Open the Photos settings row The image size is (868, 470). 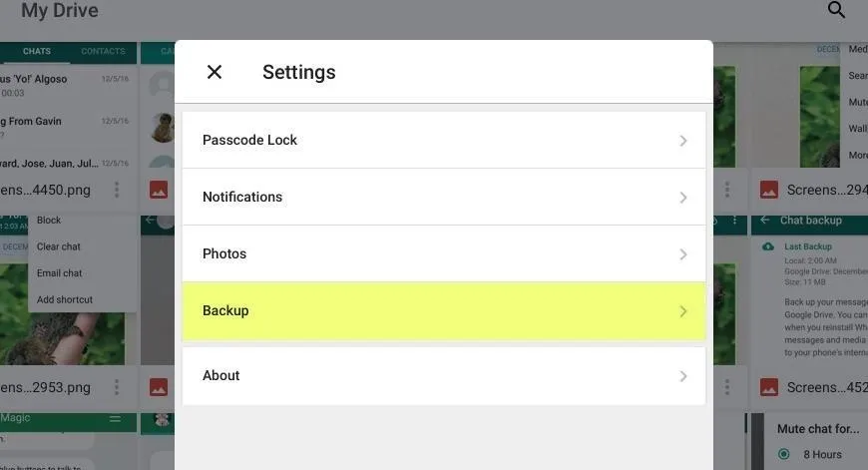point(444,254)
